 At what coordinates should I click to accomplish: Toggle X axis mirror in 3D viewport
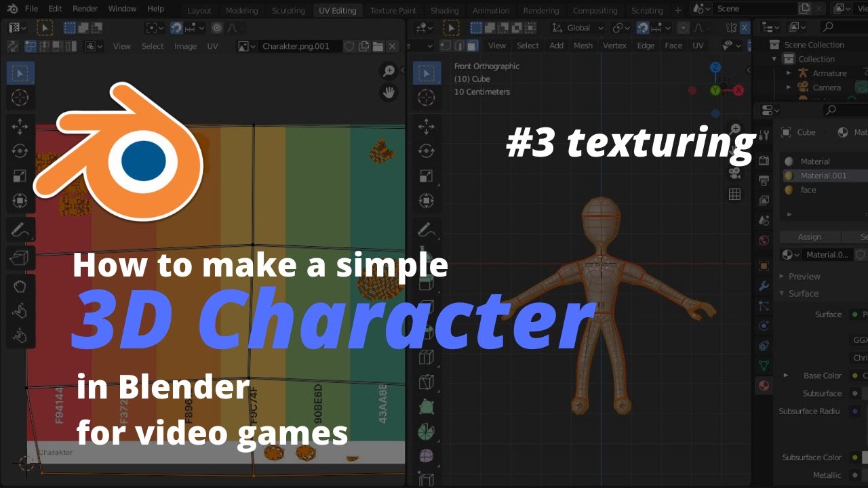pyautogui.click(x=745, y=28)
